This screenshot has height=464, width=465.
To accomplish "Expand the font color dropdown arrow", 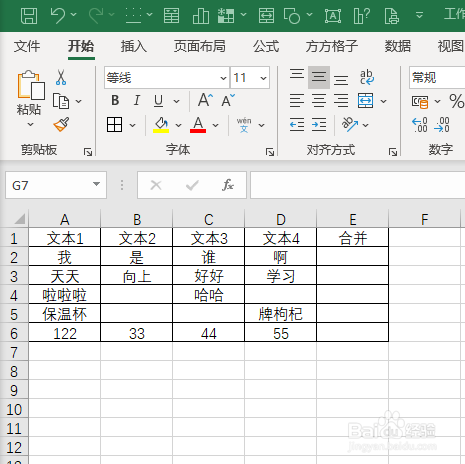I will pos(216,125).
